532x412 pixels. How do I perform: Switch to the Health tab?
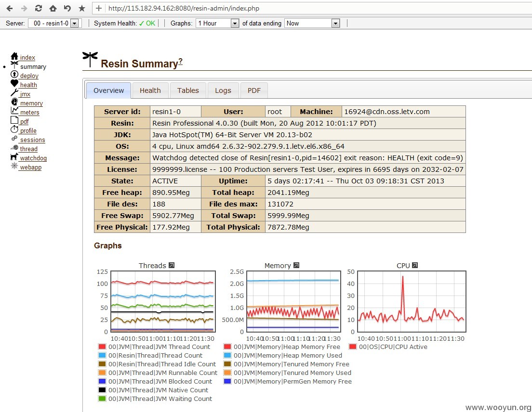[x=150, y=90]
